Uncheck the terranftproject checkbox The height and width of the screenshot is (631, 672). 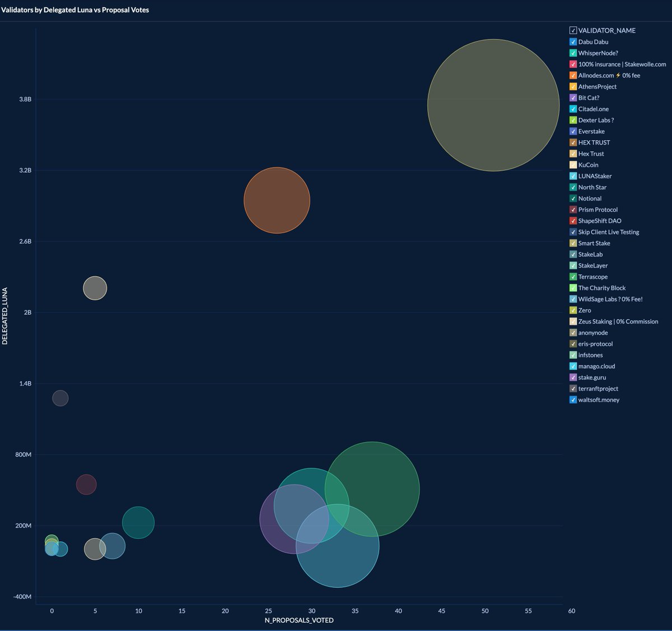(x=573, y=389)
